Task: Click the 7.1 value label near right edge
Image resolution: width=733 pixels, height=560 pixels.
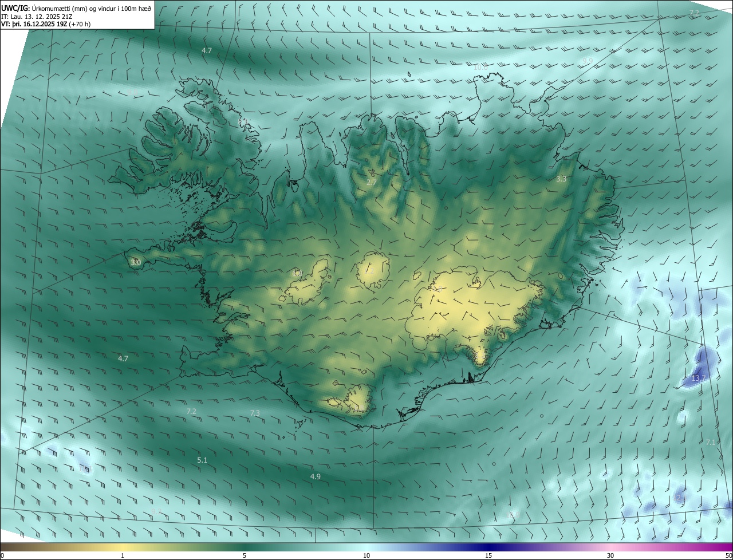Action: pyautogui.click(x=711, y=442)
